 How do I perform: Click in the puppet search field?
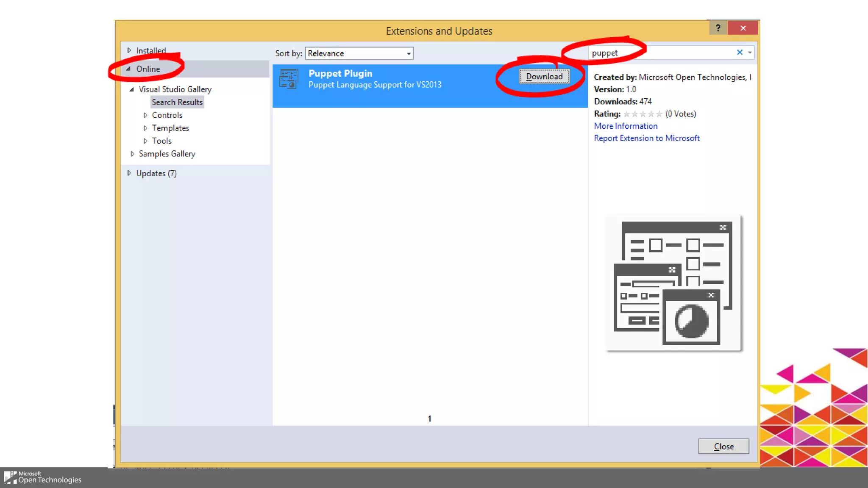coord(661,53)
